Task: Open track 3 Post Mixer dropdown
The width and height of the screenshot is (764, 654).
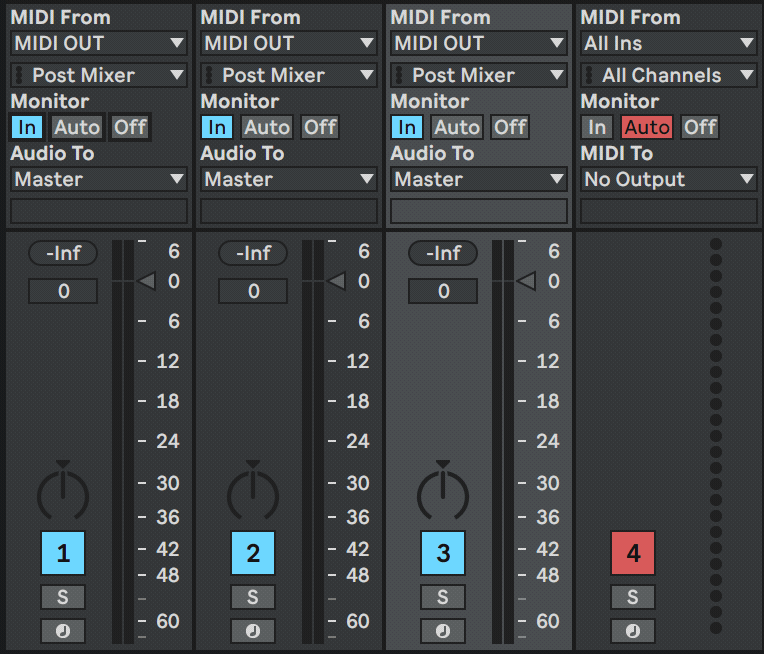Action: 479,75
